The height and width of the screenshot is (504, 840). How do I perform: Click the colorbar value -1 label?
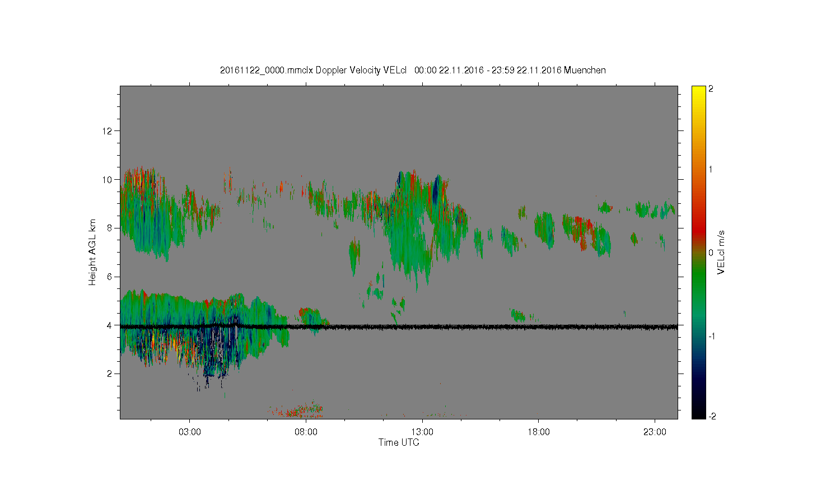click(711, 336)
